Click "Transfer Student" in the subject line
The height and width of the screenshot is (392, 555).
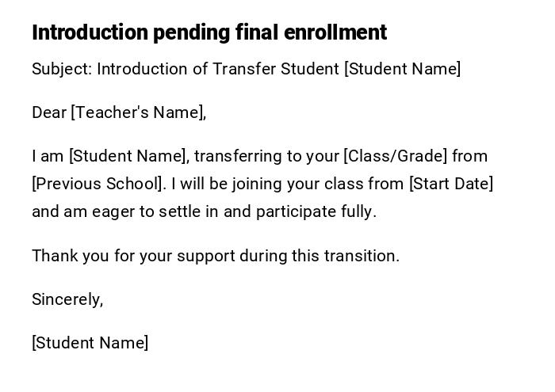click(276, 69)
